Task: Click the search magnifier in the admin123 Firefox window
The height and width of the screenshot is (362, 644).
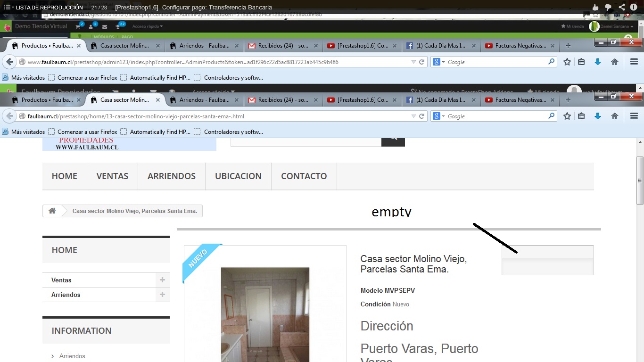Action: click(x=551, y=62)
